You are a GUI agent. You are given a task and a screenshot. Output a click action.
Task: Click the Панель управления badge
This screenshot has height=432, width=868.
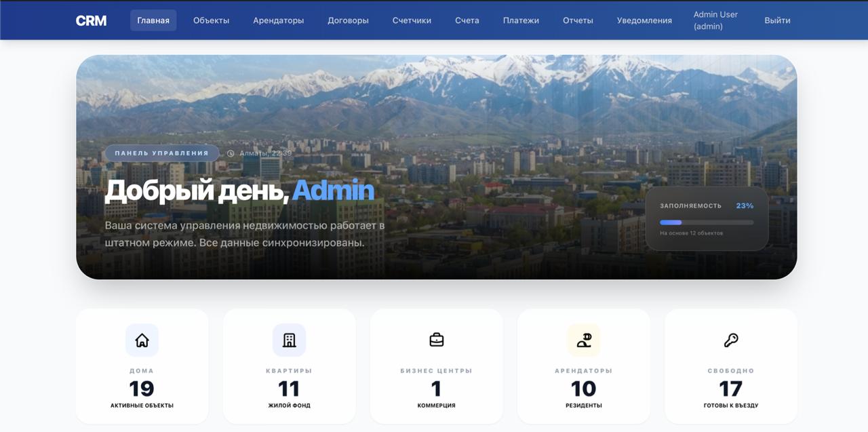pos(161,153)
